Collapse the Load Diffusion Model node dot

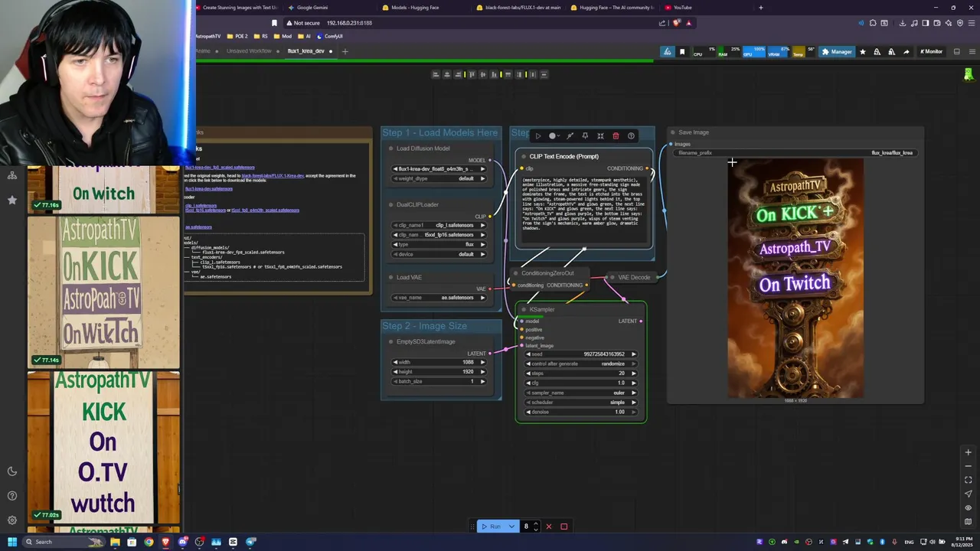click(390, 148)
